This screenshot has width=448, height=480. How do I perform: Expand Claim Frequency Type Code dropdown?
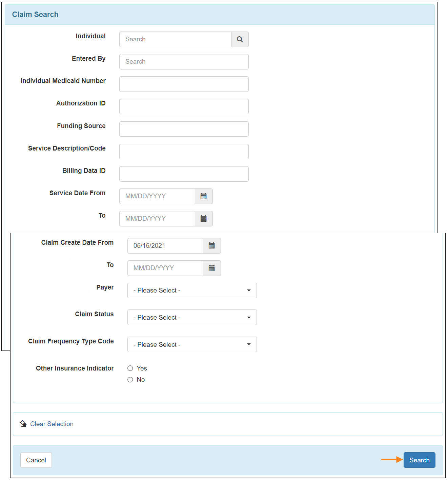[x=192, y=344]
